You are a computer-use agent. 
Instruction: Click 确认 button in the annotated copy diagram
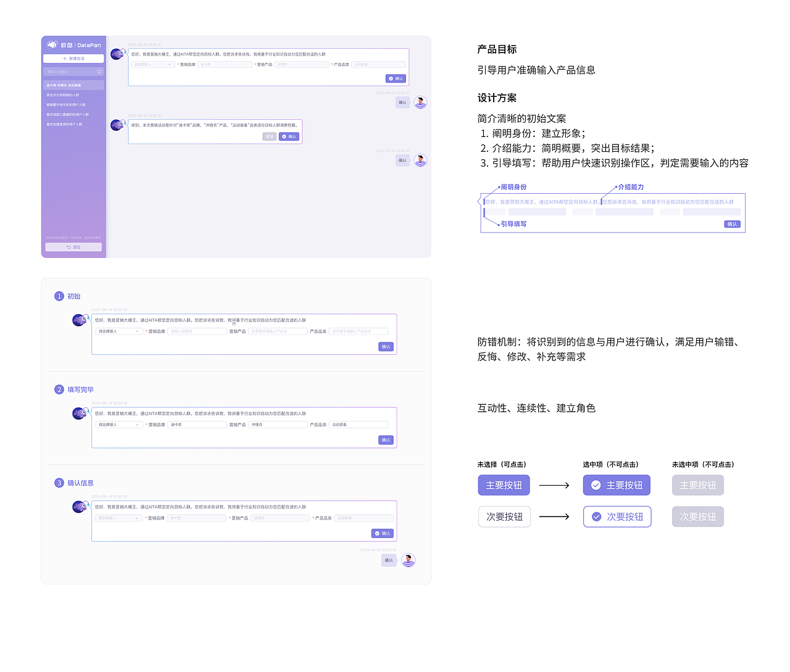tap(732, 224)
